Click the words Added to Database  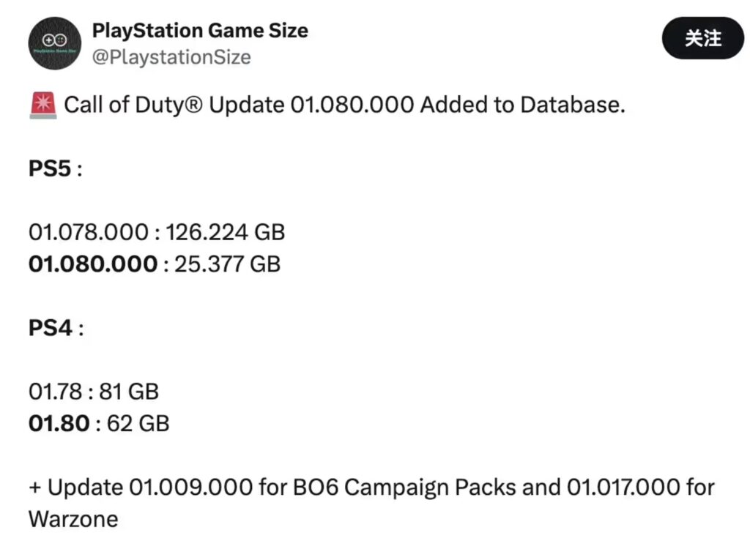pyautogui.click(x=523, y=105)
